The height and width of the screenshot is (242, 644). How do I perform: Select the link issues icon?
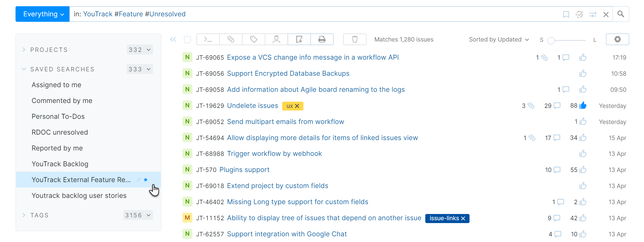point(231,39)
